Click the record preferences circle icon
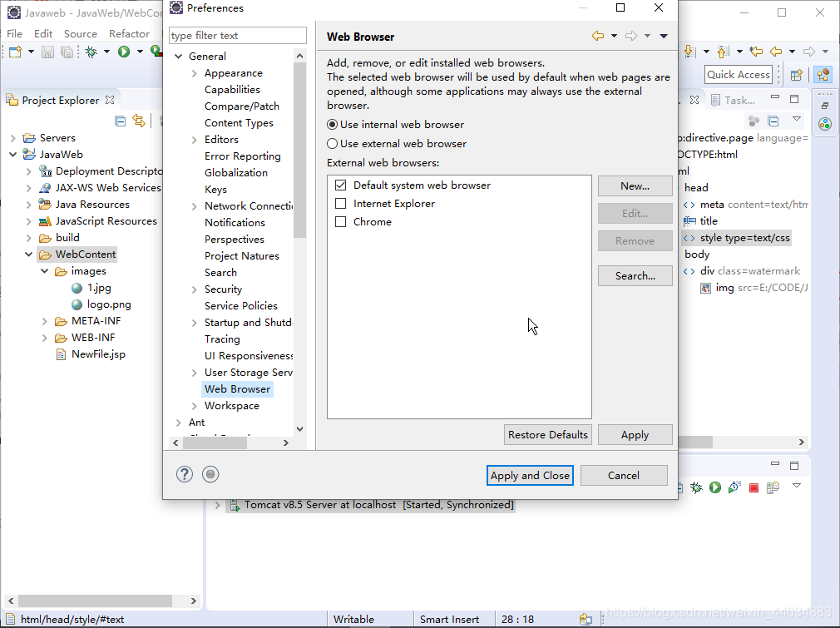 [210, 474]
